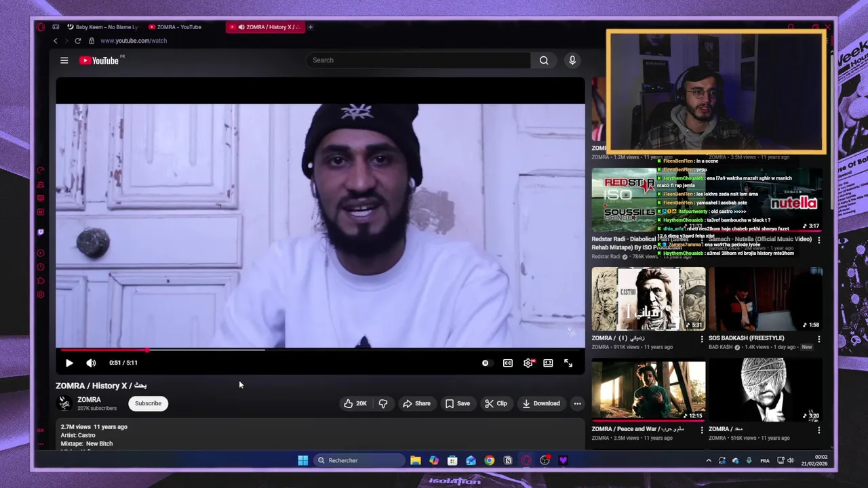This screenshot has width=868, height=488.
Task: Launch Google Chrome from the taskbar
Action: [x=489, y=461]
